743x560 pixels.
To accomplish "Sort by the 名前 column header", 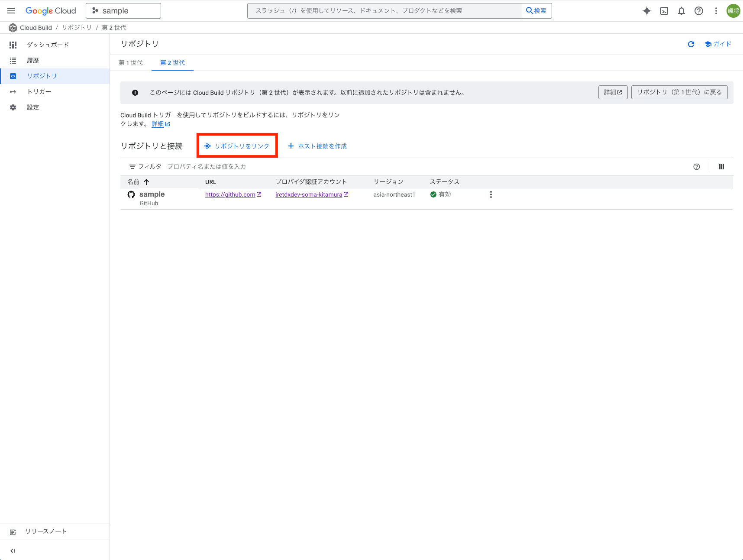I will point(133,182).
